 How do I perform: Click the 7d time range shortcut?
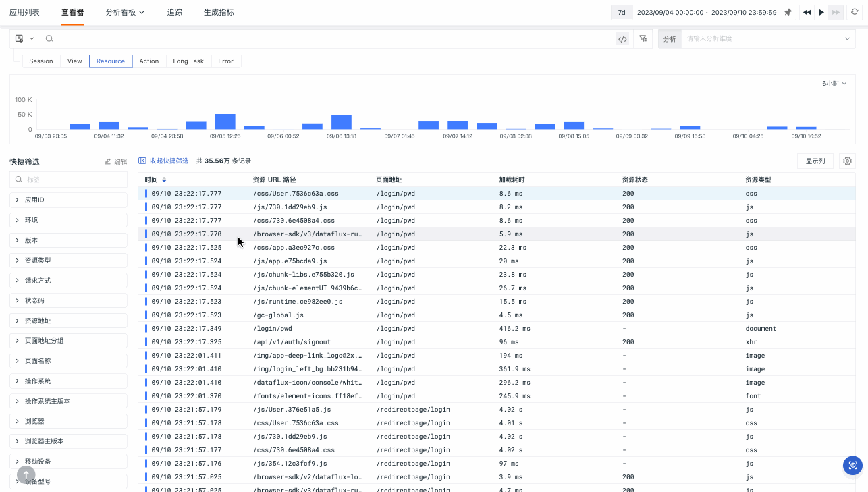click(622, 12)
